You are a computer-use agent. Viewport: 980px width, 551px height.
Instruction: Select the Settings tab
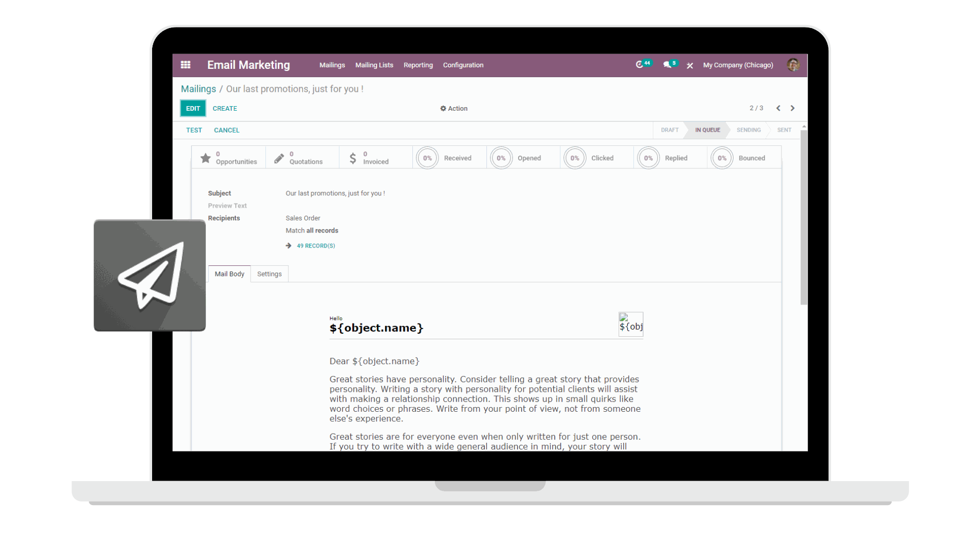(269, 274)
